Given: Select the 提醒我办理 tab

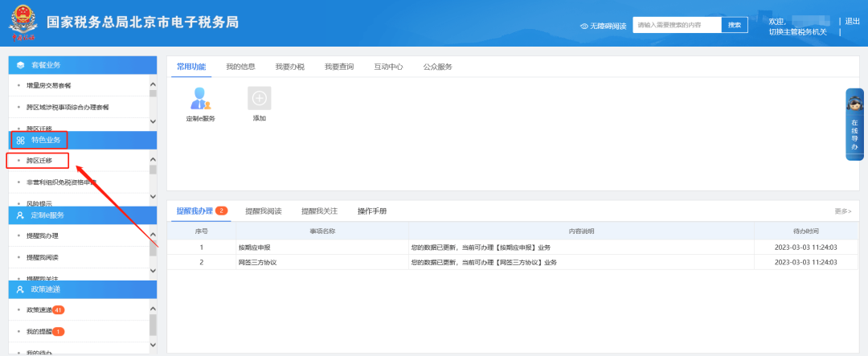Looking at the screenshot, I should (194, 211).
